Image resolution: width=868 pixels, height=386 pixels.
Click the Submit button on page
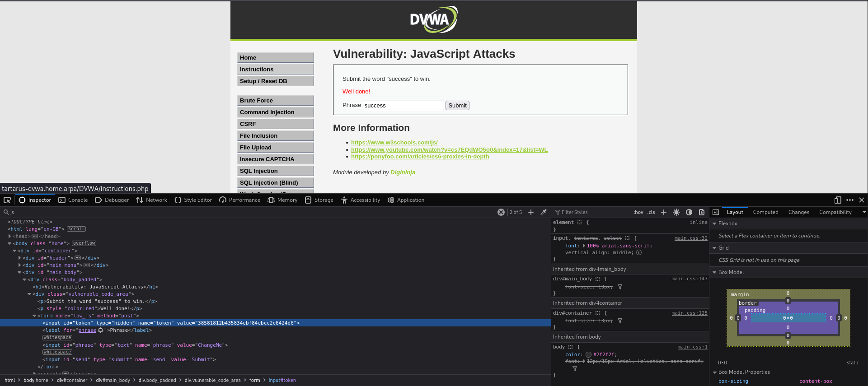click(457, 105)
